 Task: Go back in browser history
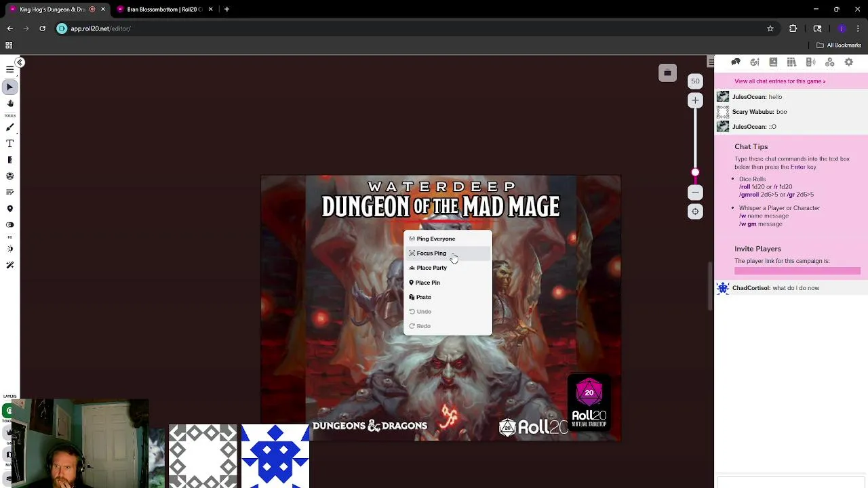pos(9,28)
